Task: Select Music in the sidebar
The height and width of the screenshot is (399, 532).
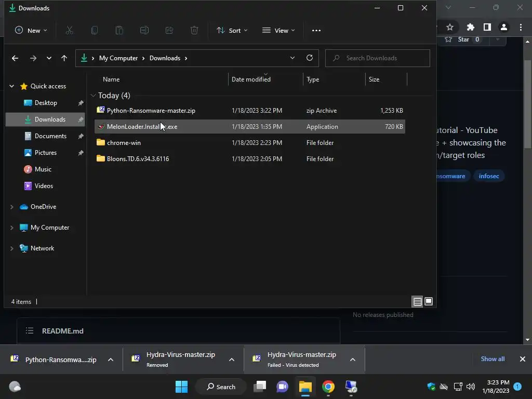Action: (x=45, y=169)
